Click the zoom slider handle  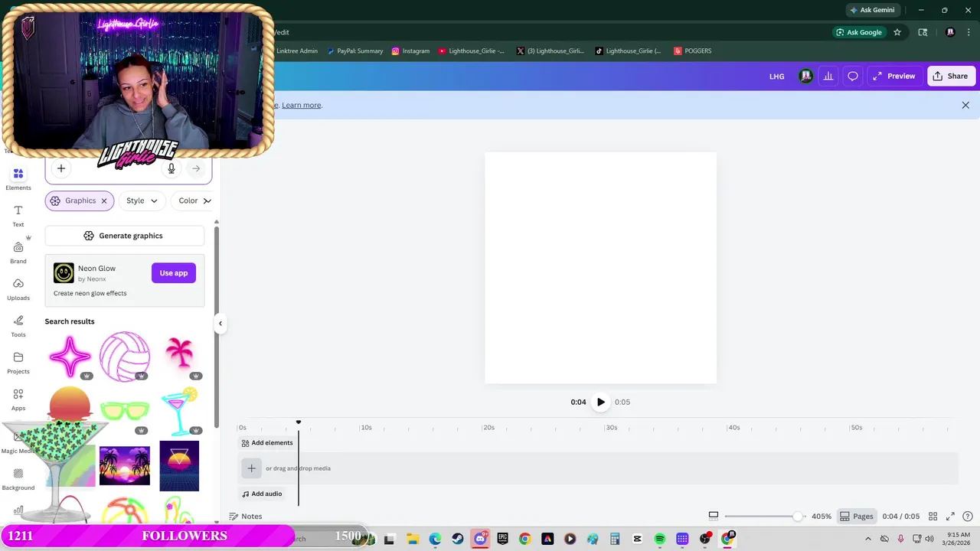(x=798, y=517)
